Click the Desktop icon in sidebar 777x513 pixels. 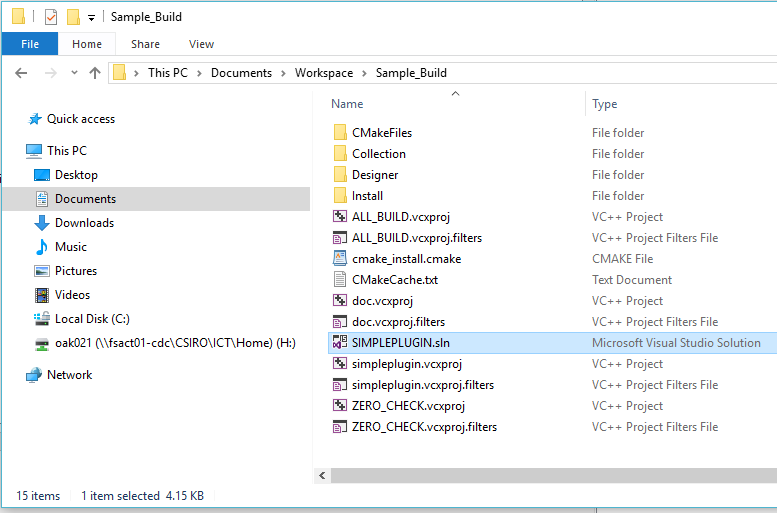42,175
